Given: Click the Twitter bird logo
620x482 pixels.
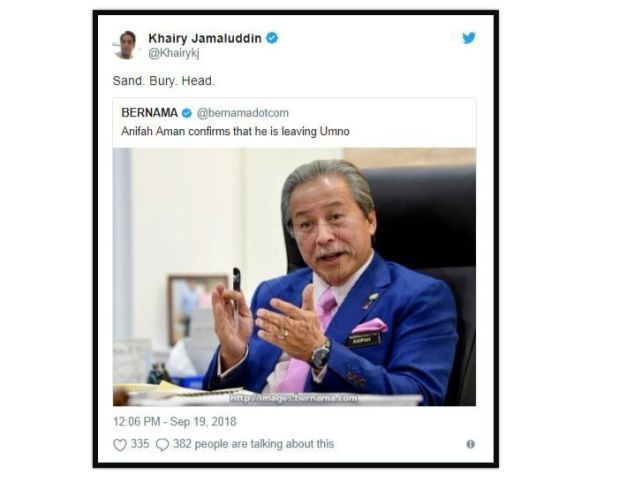Looking at the screenshot, I should click(x=469, y=38).
